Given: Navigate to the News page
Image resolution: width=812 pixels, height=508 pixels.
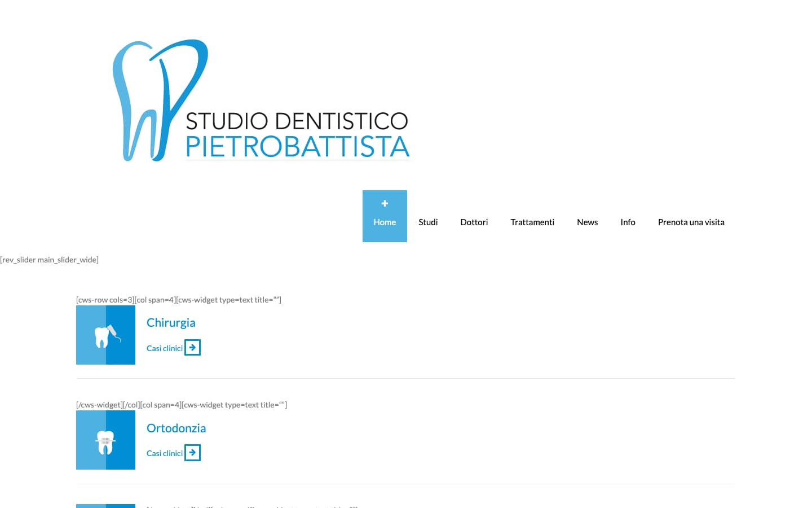Looking at the screenshot, I should (x=587, y=222).
